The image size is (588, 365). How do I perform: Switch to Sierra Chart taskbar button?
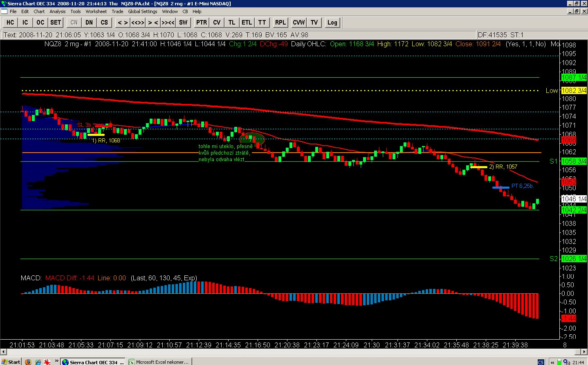coord(93,362)
